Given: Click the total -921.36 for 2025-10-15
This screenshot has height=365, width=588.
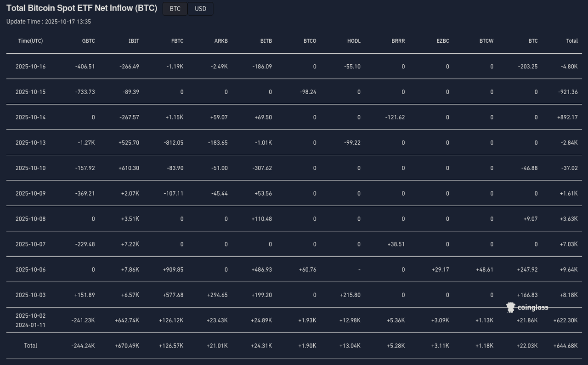Looking at the screenshot, I should pyautogui.click(x=568, y=92).
